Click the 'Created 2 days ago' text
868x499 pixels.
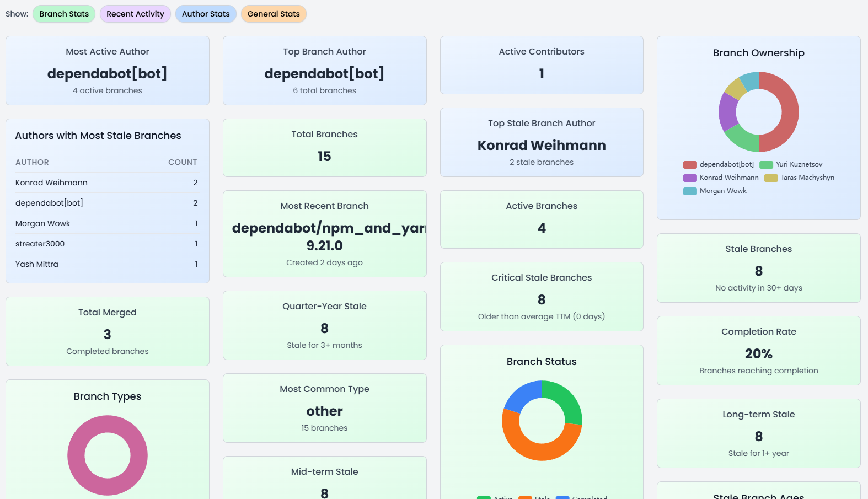coord(324,262)
